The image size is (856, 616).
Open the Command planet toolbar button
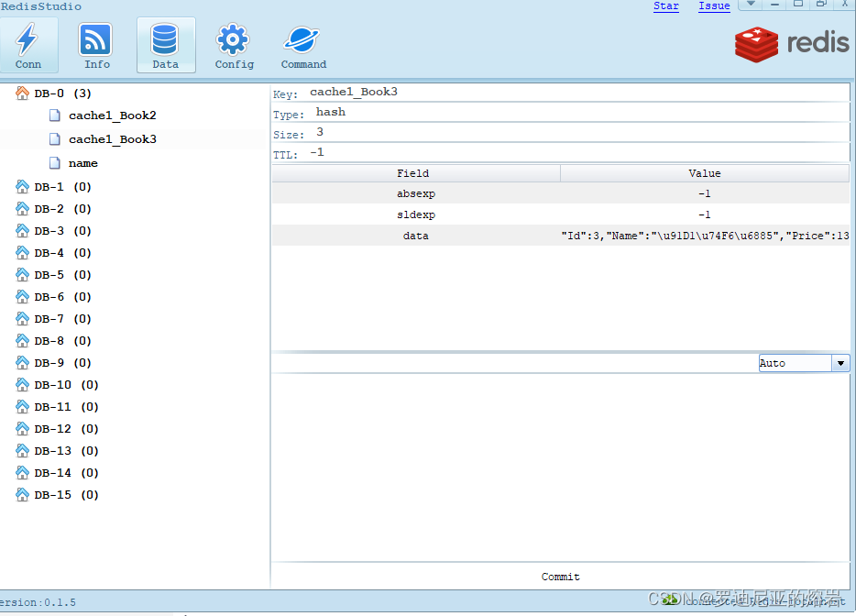303,45
